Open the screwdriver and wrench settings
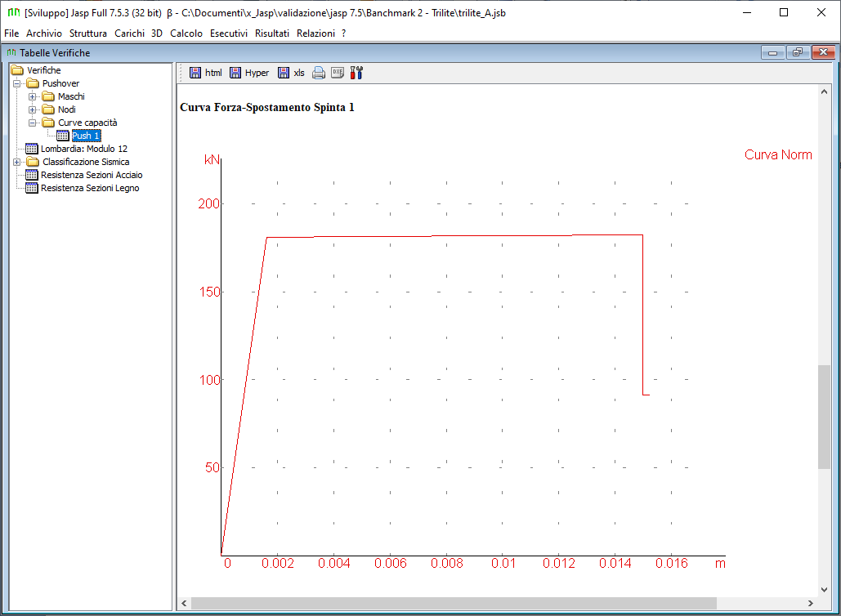The width and height of the screenshot is (841, 616). click(356, 73)
